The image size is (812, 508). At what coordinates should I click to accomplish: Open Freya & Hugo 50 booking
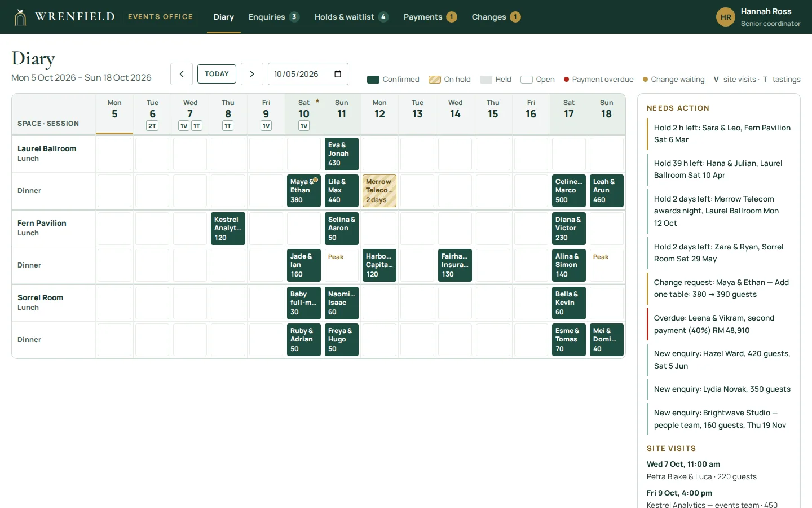click(x=342, y=340)
